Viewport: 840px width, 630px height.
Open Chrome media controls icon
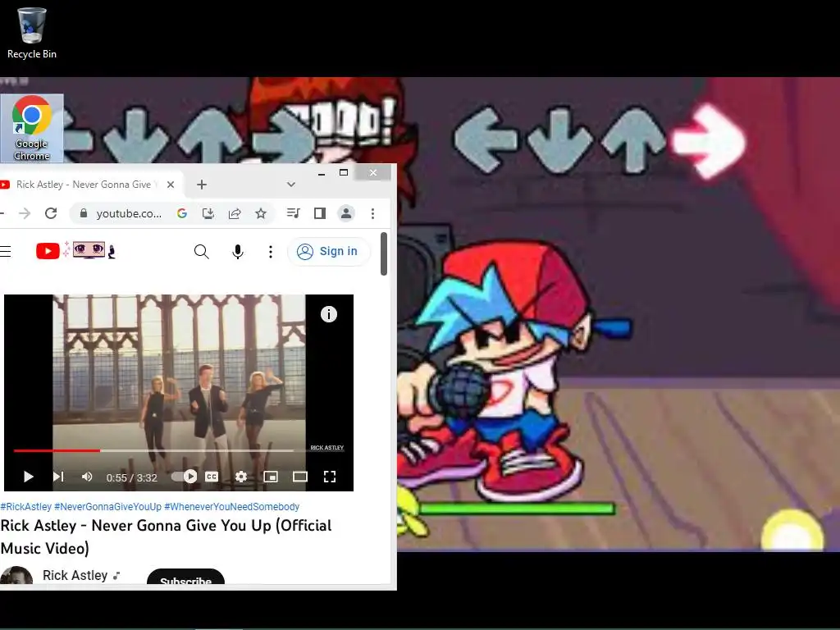pos(293,214)
